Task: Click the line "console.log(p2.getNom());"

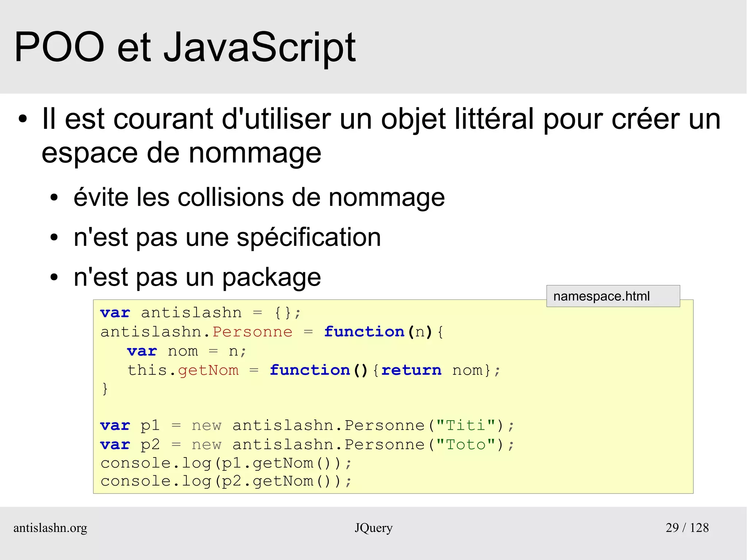Action: point(226,482)
